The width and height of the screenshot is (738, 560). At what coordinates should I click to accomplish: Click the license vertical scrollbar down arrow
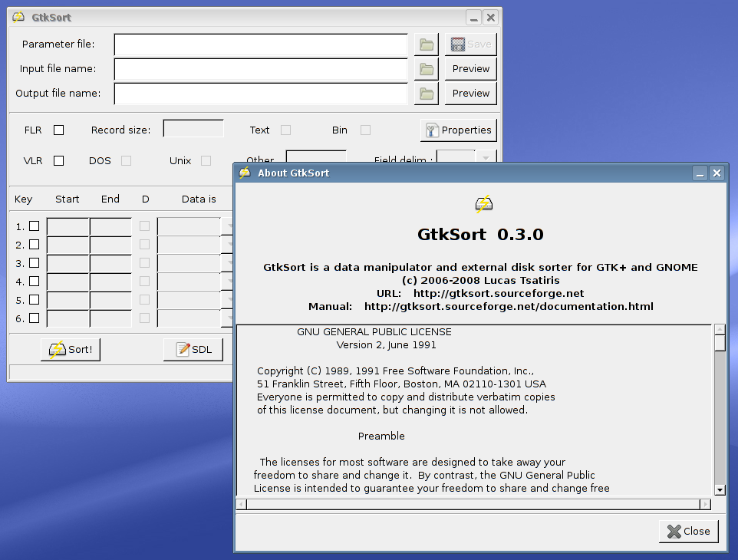tap(720, 489)
